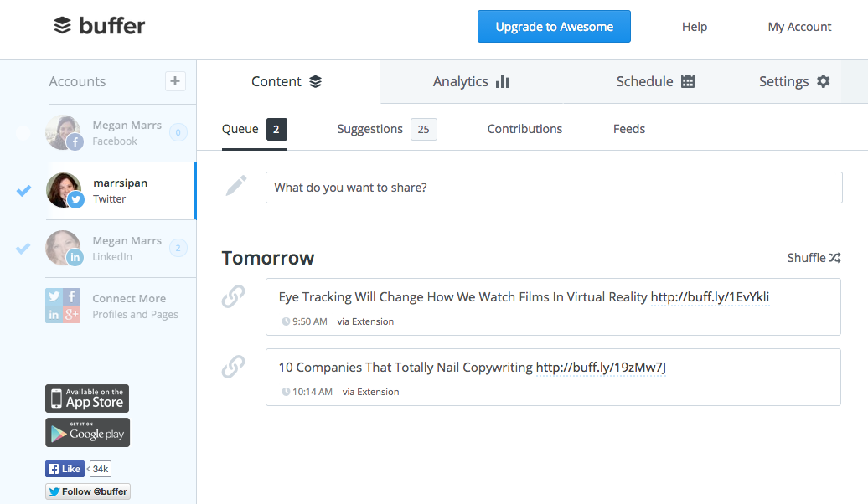Click the Suggestions count badge 25

(x=423, y=130)
